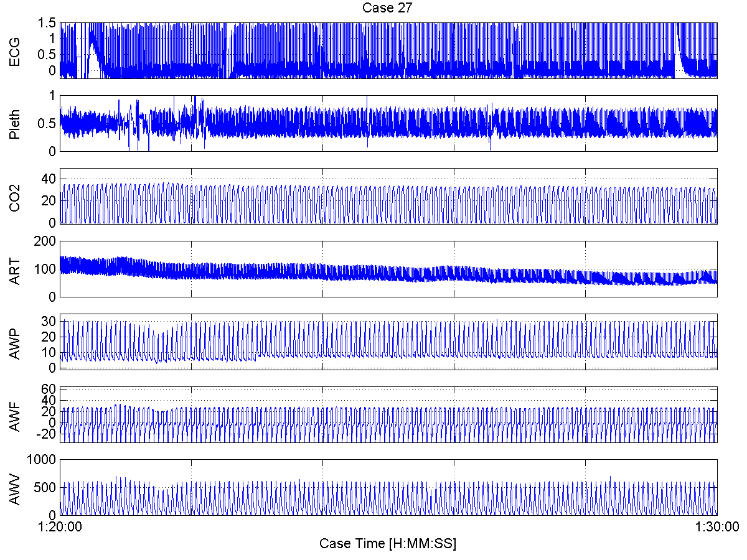Click the 60 tick on AWF axis
This screenshot has height=560, width=747.
[x=49, y=389]
